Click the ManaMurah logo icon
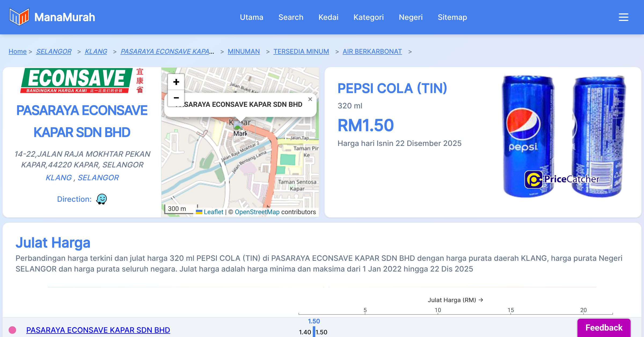The width and height of the screenshot is (644, 337). coord(19,17)
